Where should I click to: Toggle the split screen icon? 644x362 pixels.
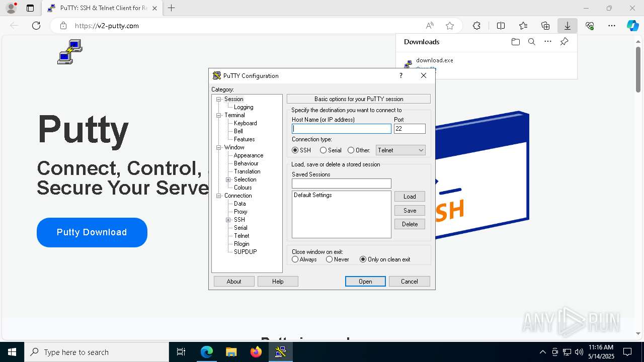coord(501,26)
